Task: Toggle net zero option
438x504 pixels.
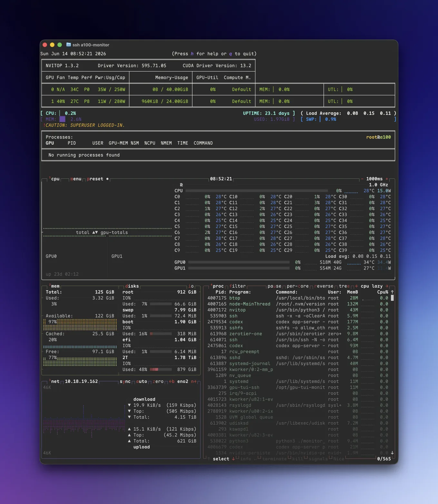Action: (x=158, y=381)
